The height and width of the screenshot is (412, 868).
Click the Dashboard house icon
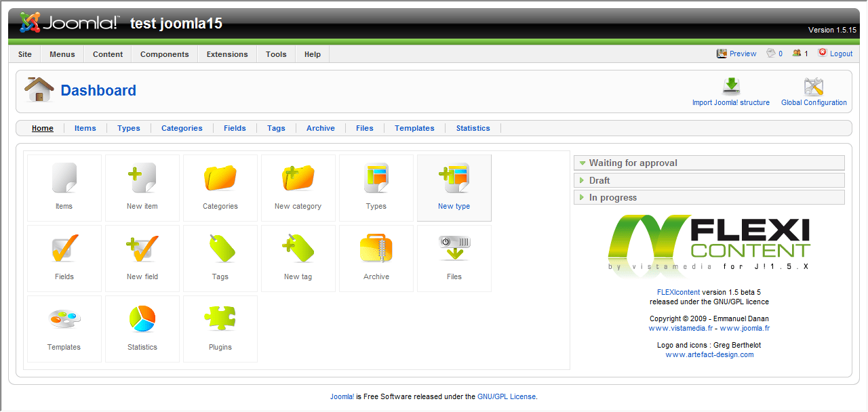39,90
